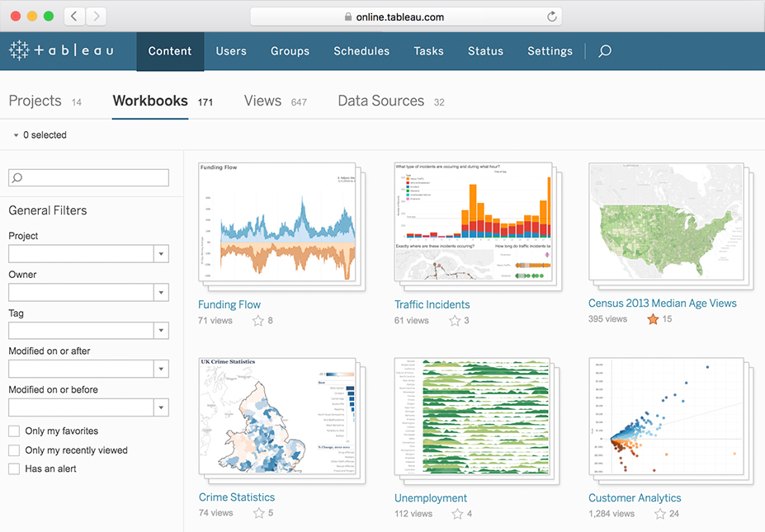The width and height of the screenshot is (765, 532).
Task: Click the Tableau logo
Action: 61,50
